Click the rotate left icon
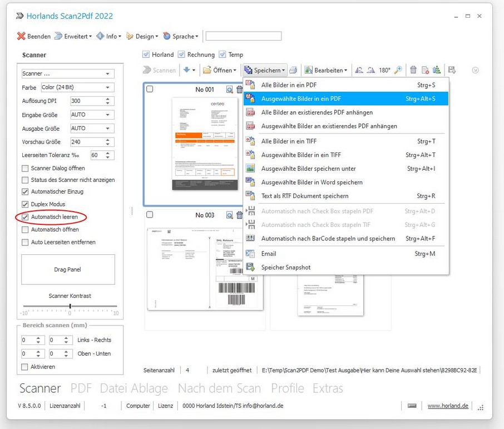The width and height of the screenshot is (504, 429). [359, 70]
